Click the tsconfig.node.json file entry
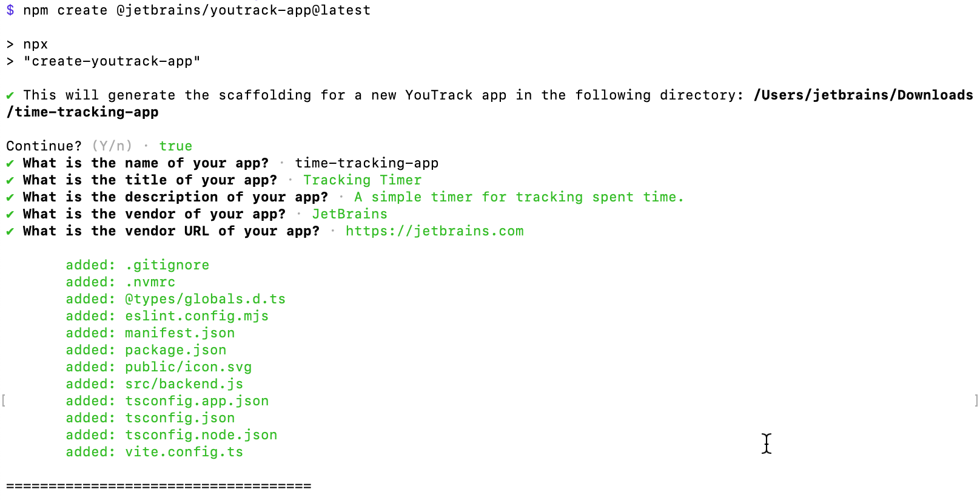This screenshot has height=500, width=980. pyautogui.click(x=201, y=435)
